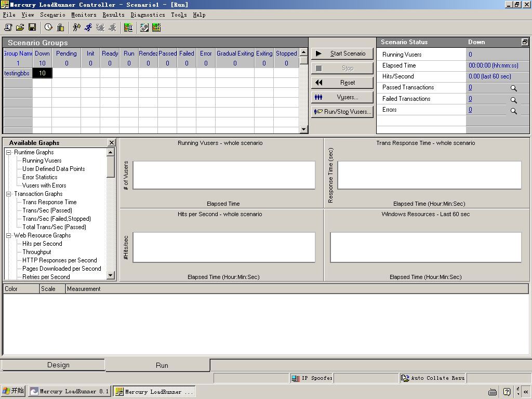Click the undock icon on Scenario Status panel
This screenshot has height=399, width=532.
[x=525, y=42]
